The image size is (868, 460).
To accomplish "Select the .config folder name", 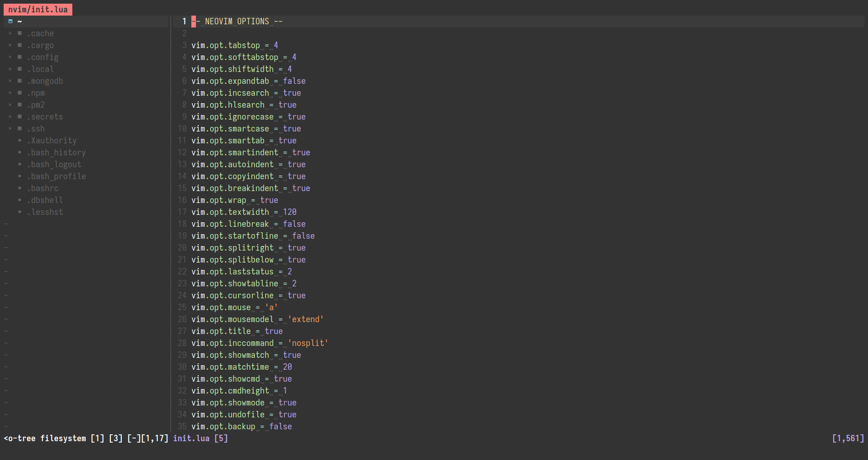I will (x=43, y=57).
